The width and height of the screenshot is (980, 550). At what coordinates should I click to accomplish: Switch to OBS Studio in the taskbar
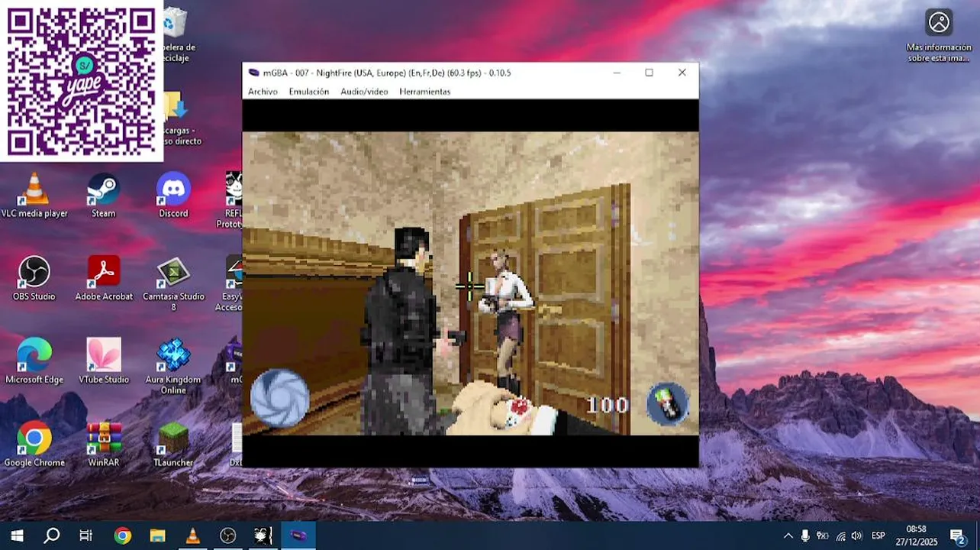pyautogui.click(x=227, y=535)
